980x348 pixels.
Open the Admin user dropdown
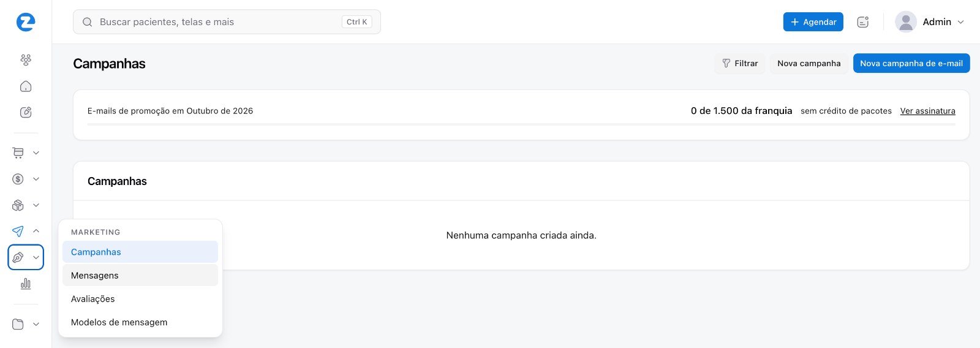pos(930,22)
